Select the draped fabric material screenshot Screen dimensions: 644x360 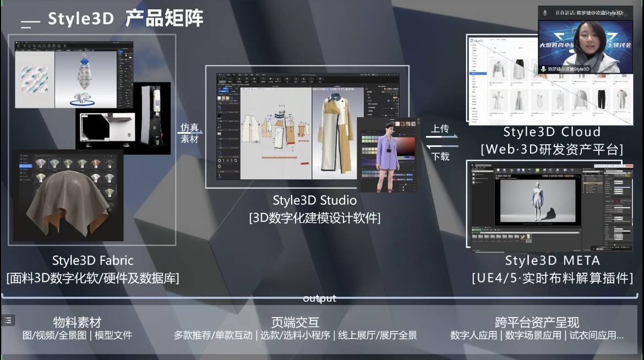[68, 195]
